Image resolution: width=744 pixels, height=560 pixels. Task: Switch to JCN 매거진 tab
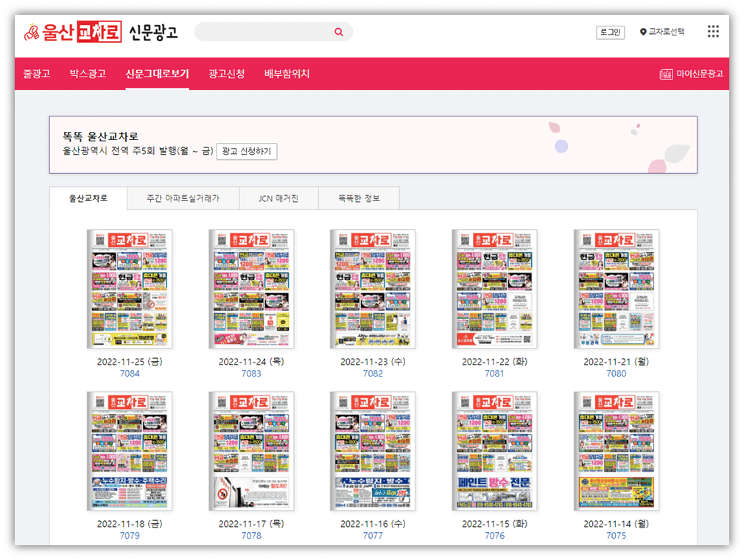(278, 198)
